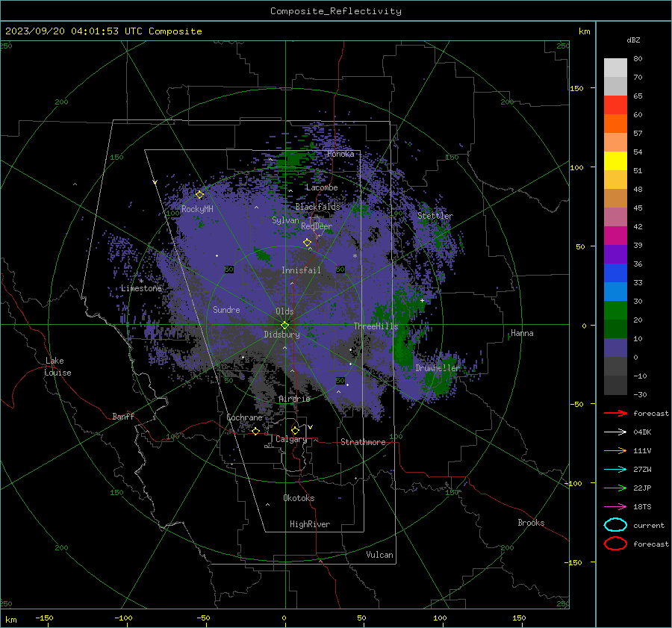
Task: Click the asterisk marker above Limestone
Action: [141, 282]
